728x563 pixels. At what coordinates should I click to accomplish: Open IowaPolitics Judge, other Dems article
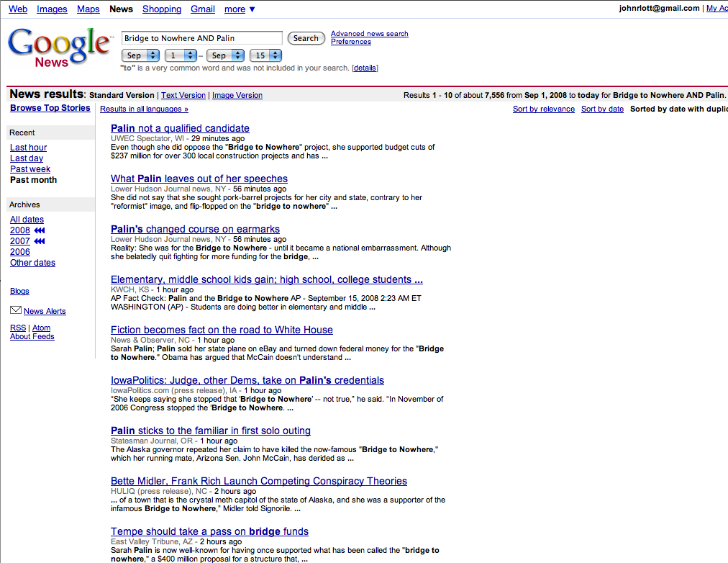click(247, 380)
